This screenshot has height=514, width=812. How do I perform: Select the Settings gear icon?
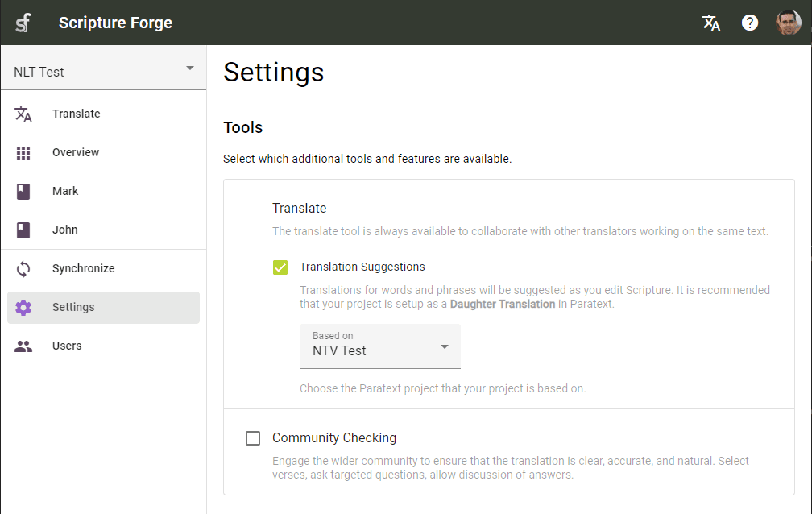click(x=23, y=307)
